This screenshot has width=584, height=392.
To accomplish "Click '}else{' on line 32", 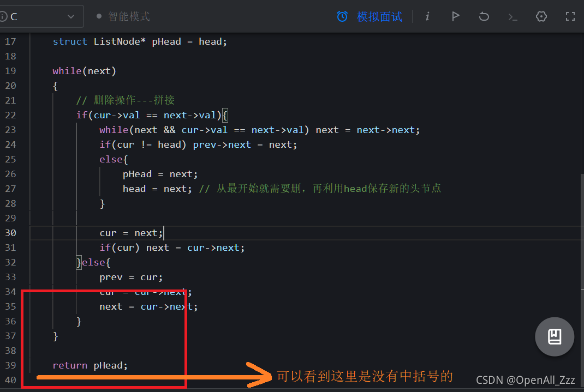I will [x=93, y=263].
